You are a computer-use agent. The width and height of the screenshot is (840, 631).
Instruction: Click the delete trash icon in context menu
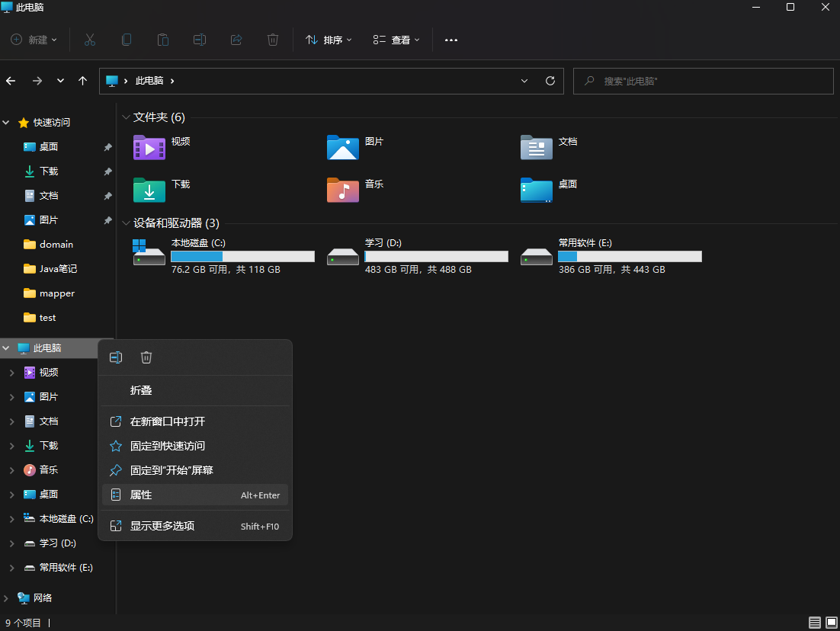(146, 357)
